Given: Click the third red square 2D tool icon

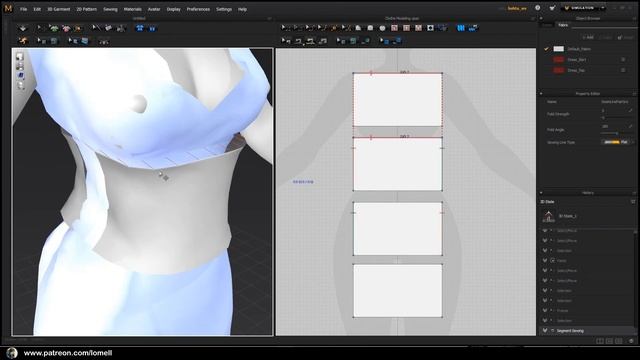Looking at the screenshot, I should 418,28.
